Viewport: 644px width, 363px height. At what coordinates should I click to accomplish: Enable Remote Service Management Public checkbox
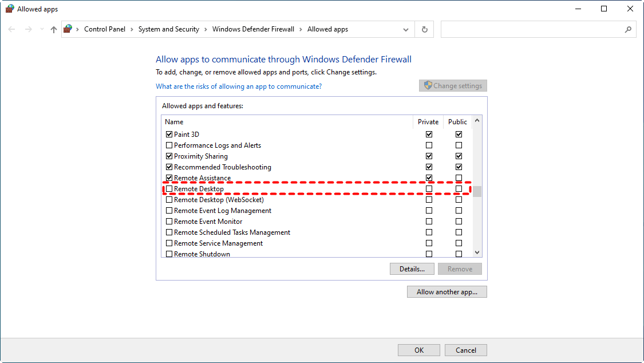pyautogui.click(x=459, y=243)
